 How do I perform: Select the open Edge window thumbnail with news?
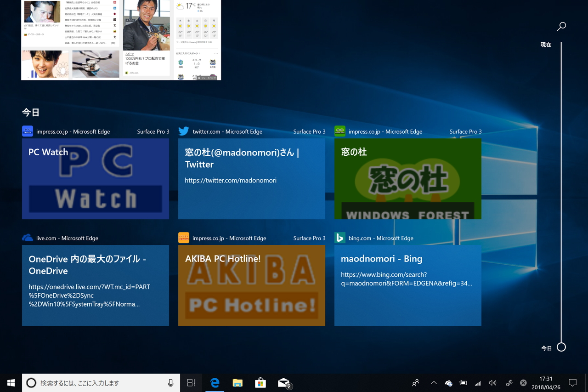[x=121, y=40]
